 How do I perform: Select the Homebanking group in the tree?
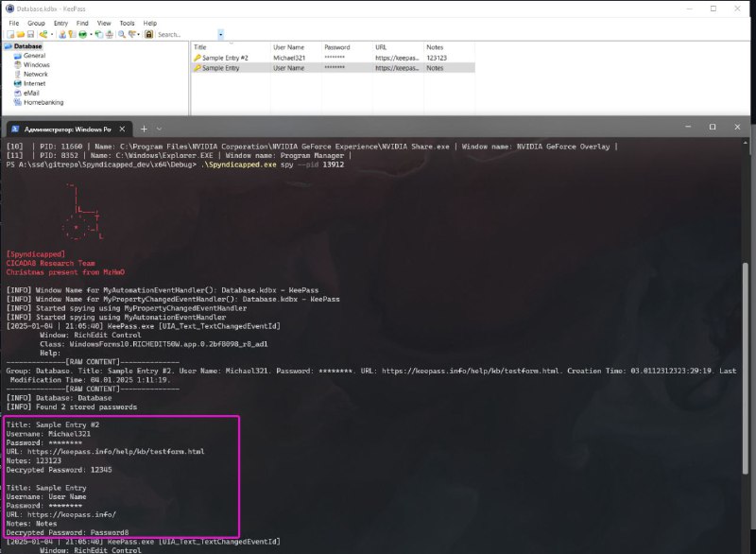[43, 102]
